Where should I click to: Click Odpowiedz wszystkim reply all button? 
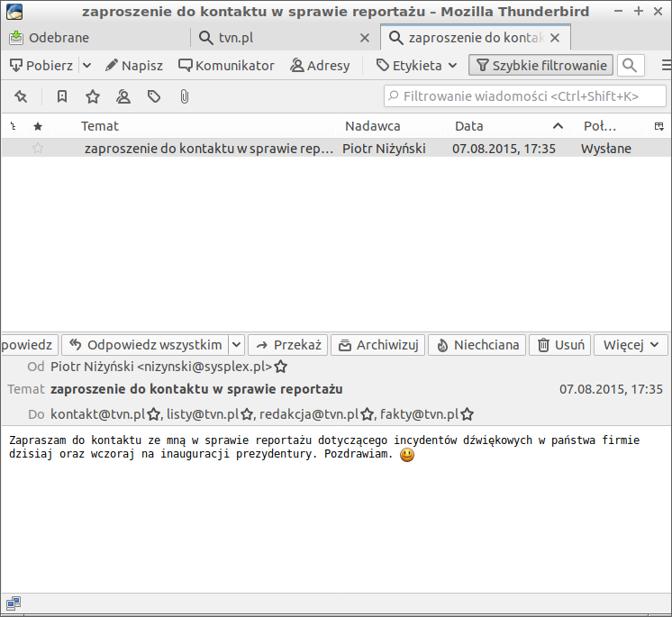[145, 345]
